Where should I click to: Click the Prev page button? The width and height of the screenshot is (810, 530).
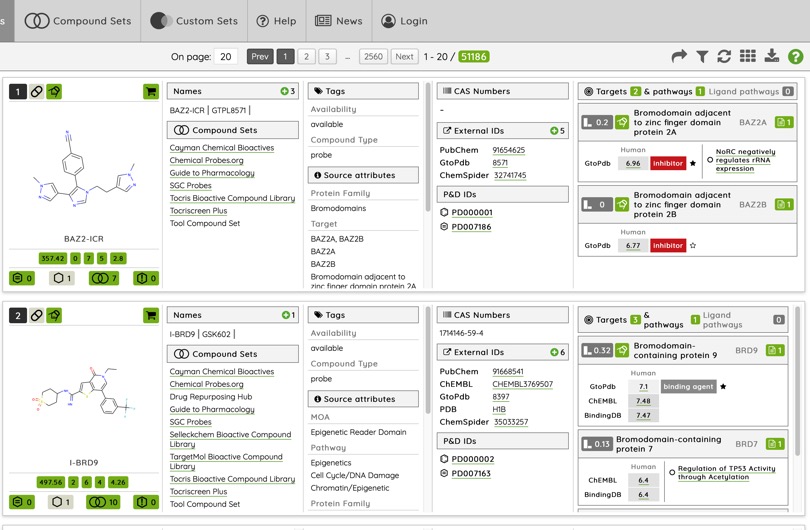pyautogui.click(x=260, y=56)
